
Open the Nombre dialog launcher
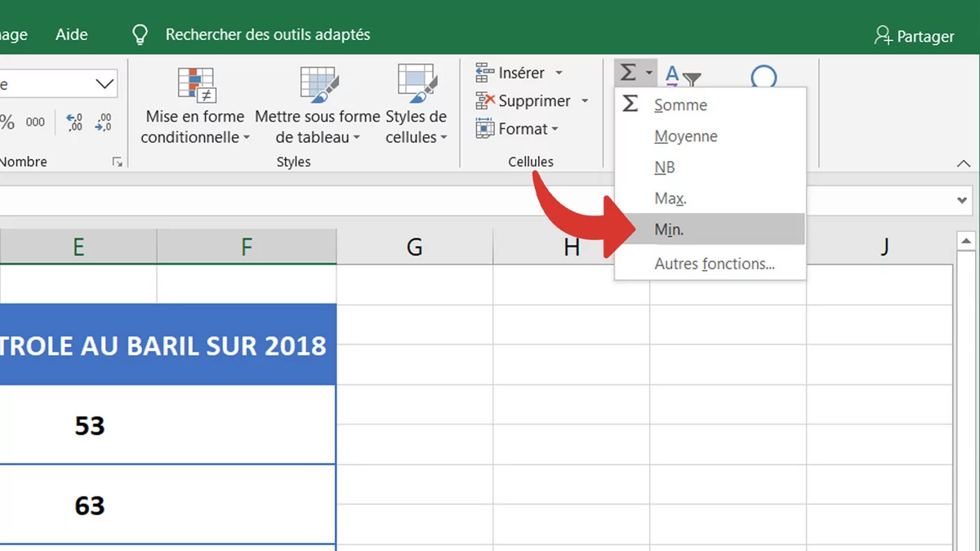[118, 162]
